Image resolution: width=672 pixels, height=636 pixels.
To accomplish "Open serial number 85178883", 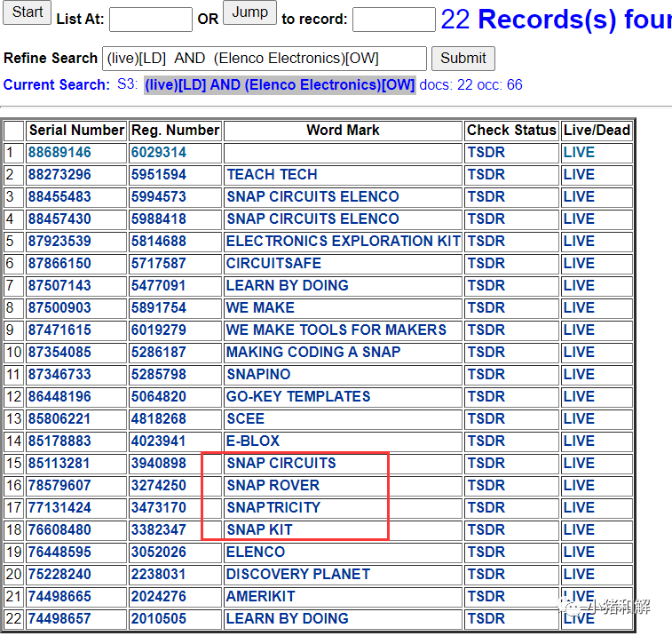I will click(59, 441).
